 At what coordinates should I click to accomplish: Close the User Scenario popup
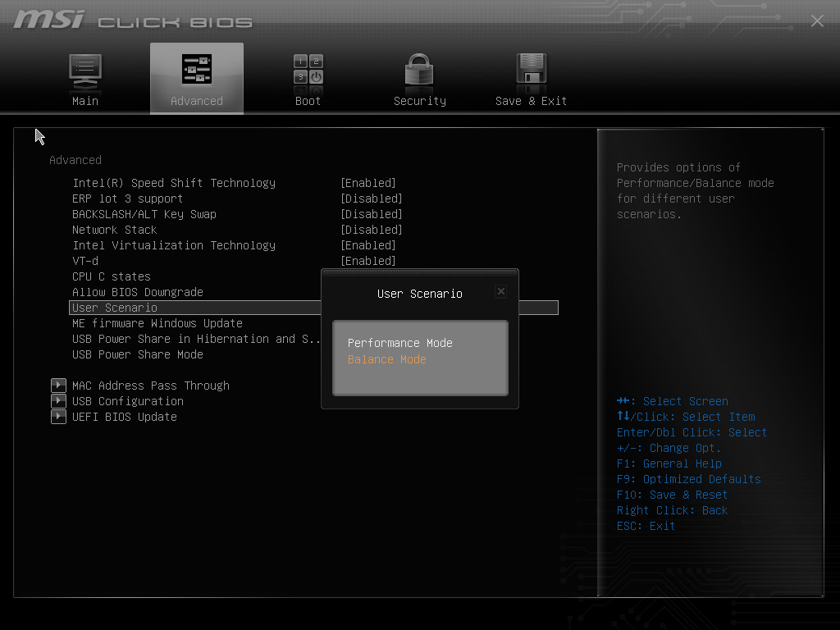point(501,291)
